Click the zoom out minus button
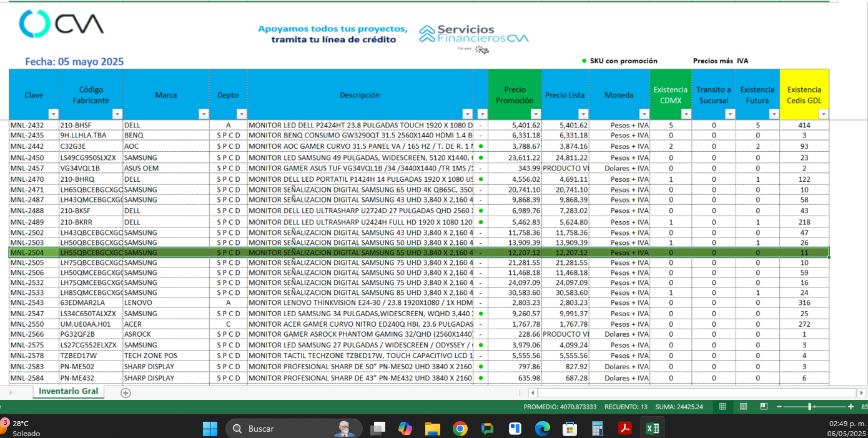 780,407
